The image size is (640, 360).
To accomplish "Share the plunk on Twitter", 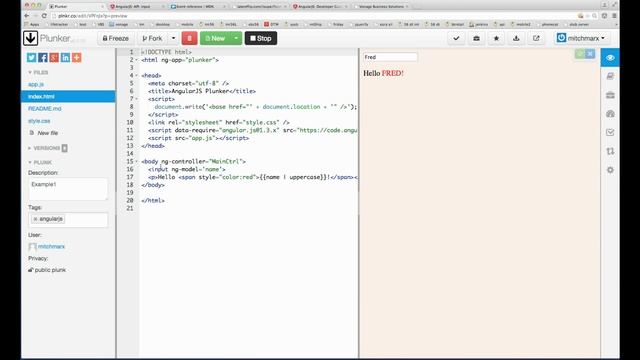I will [31, 58].
